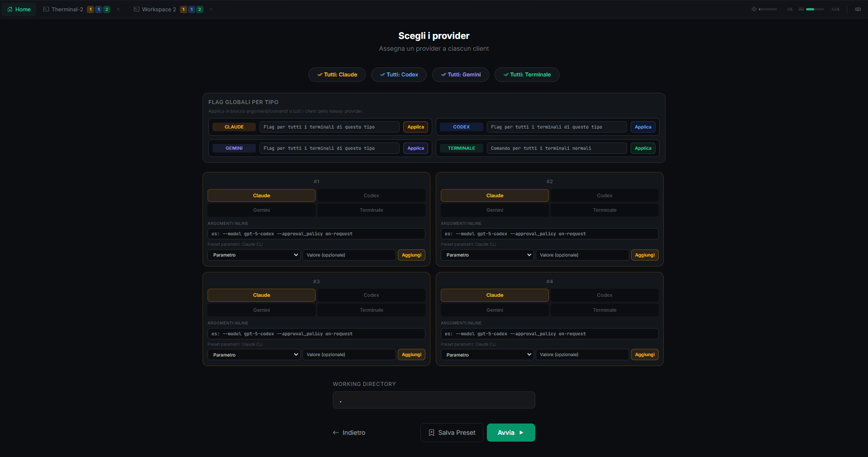The image size is (868, 457).
Task: Open the Parametro dropdown in client #3
Action: tap(254, 355)
